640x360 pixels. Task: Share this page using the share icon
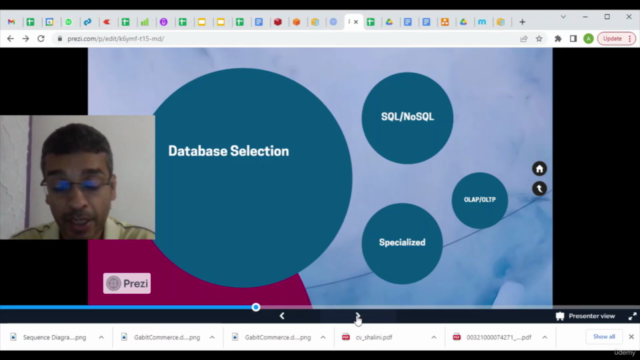click(524, 39)
